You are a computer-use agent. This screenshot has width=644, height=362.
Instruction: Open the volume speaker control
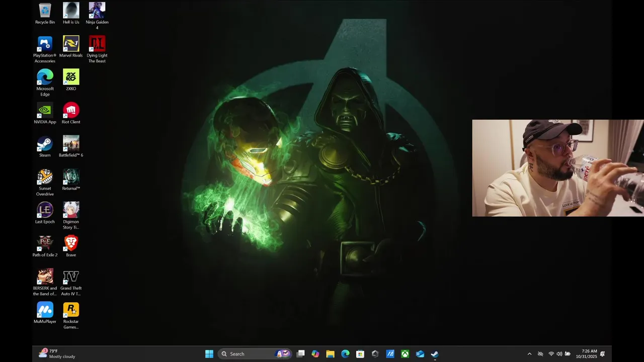pos(559,354)
